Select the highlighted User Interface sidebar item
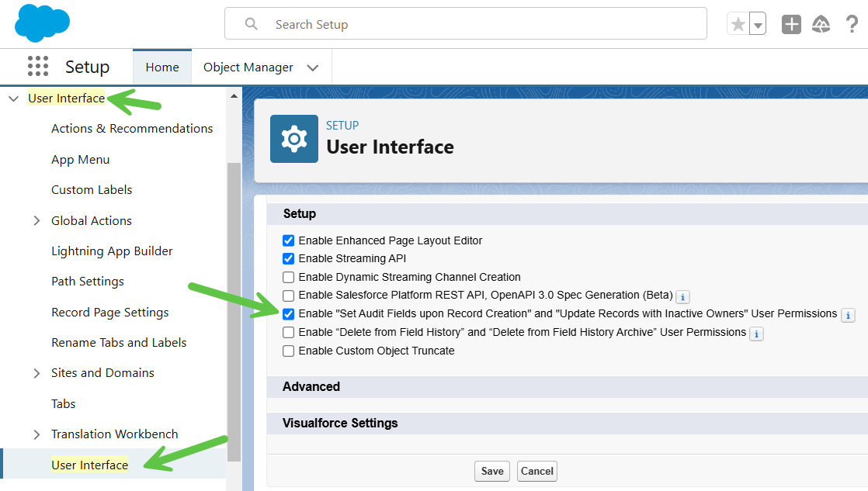This screenshot has height=491, width=868. 90,465
